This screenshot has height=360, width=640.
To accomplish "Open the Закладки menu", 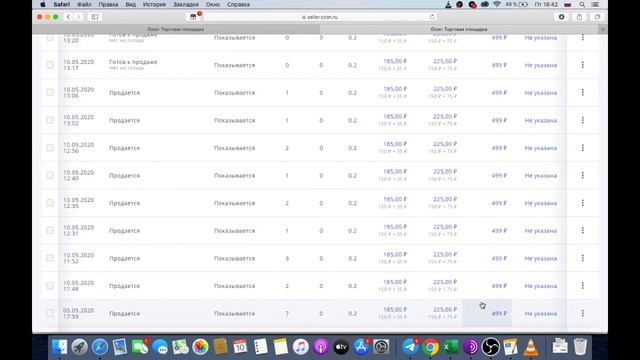I will pyautogui.click(x=186, y=4).
